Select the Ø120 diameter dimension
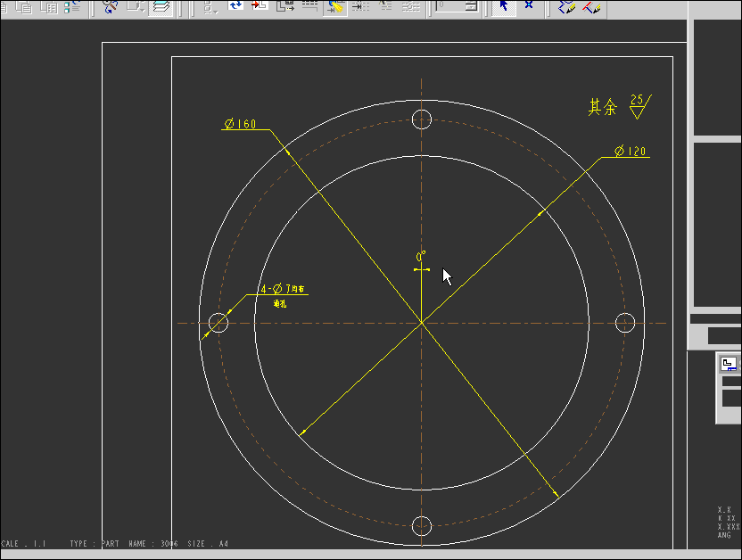 (631, 152)
